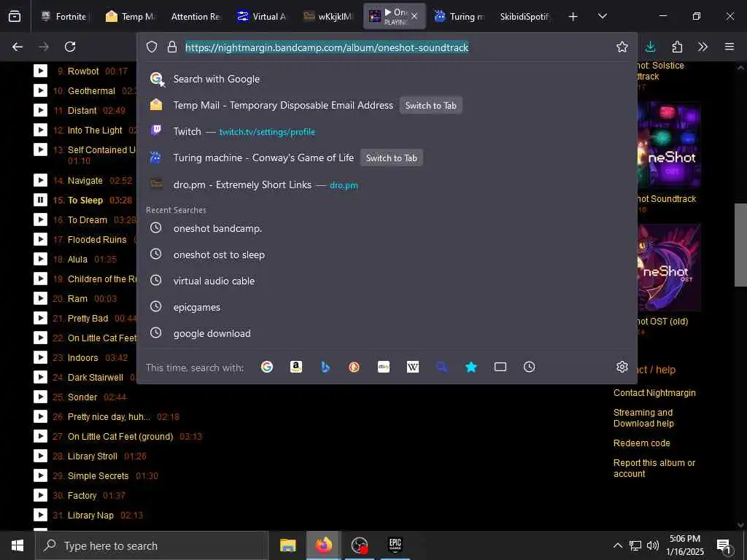Pick recent search epicgames

tap(387, 307)
